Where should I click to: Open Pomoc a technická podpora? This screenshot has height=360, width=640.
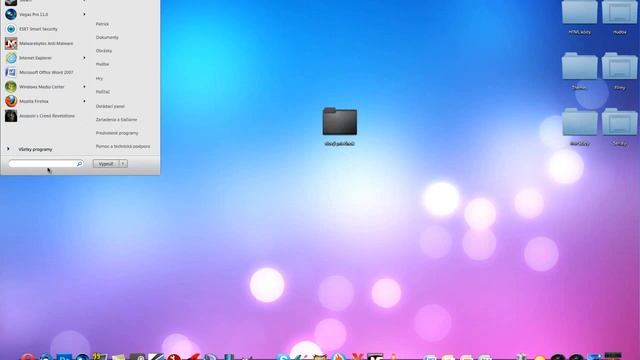pyautogui.click(x=123, y=146)
